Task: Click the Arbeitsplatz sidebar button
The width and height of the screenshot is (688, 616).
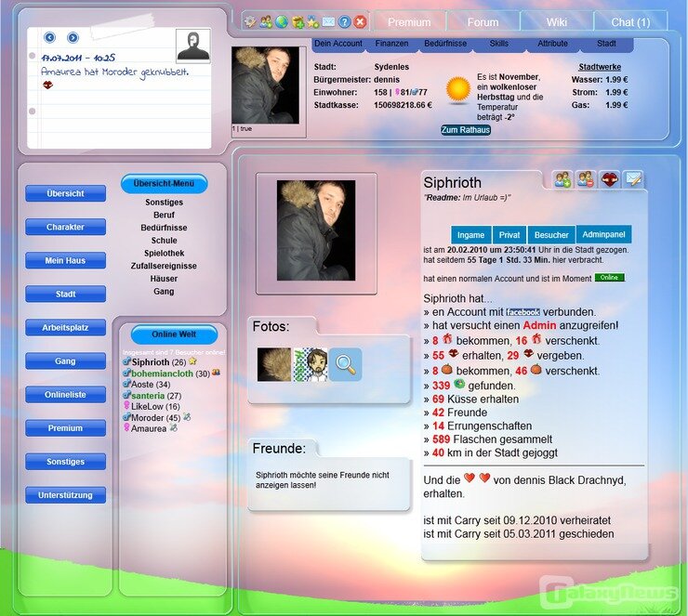Action: click(65, 327)
